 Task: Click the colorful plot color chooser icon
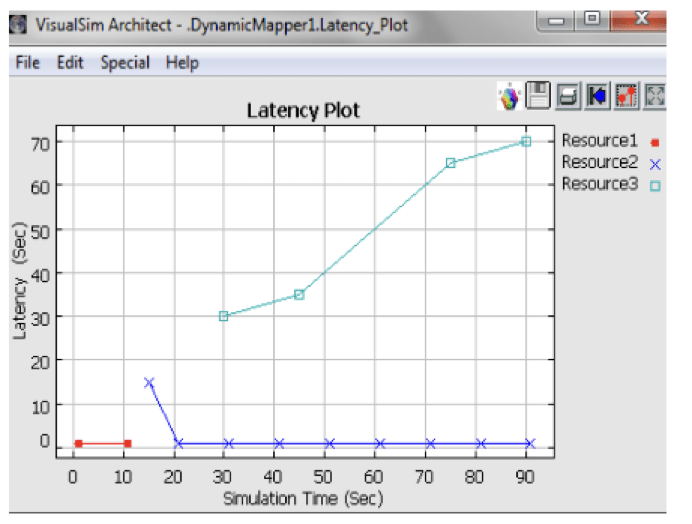509,96
